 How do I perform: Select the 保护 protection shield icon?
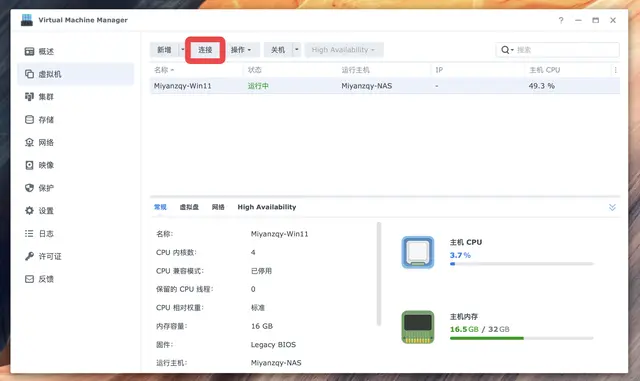point(29,188)
